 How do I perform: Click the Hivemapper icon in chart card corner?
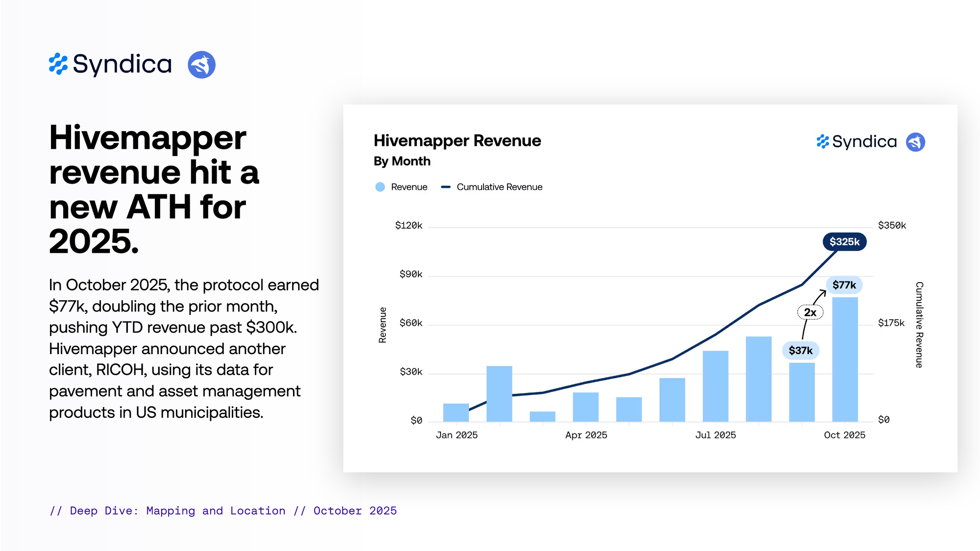click(x=915, y=142)
